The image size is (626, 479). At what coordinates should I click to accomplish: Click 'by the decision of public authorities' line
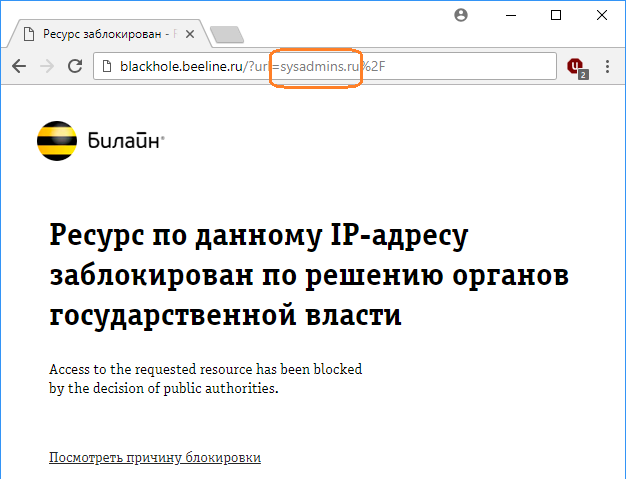[x=164, y=388]
